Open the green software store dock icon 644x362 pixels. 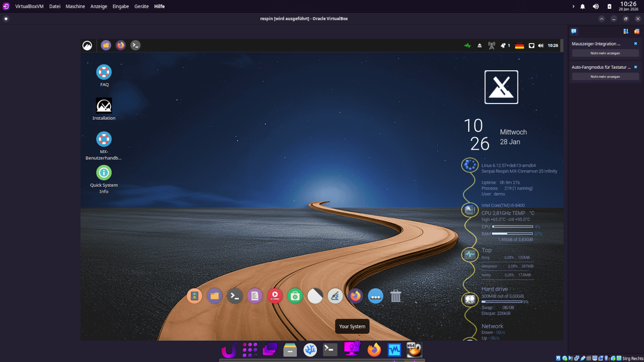[x=295, y=296]
